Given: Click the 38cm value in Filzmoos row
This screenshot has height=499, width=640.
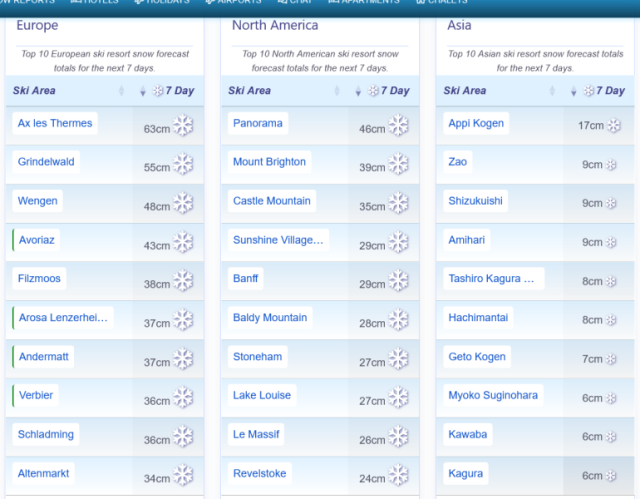Looking at the screenshot, I should (157, 284).
